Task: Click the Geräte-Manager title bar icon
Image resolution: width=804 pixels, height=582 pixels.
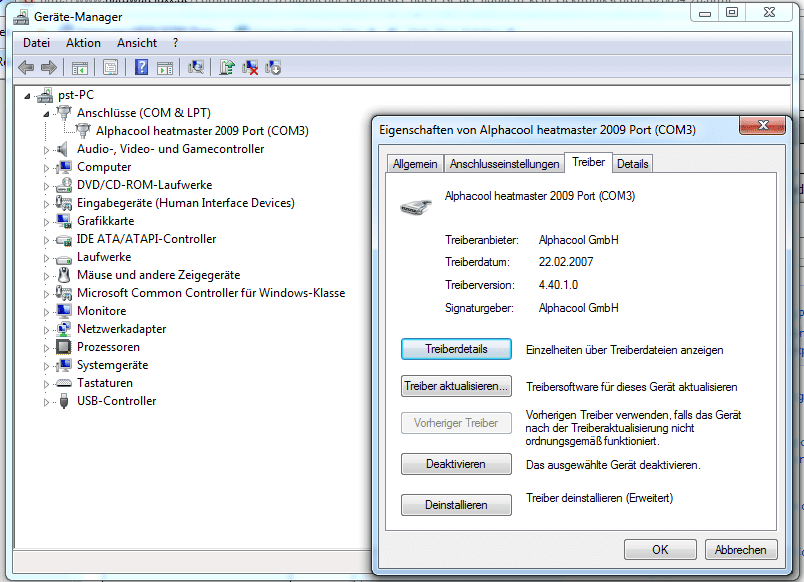Action: [x=22, y=17]
